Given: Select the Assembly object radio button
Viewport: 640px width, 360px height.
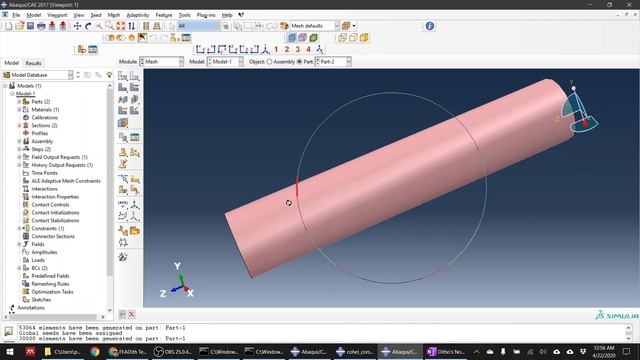Looking at the screenshot, I should 269,62.
